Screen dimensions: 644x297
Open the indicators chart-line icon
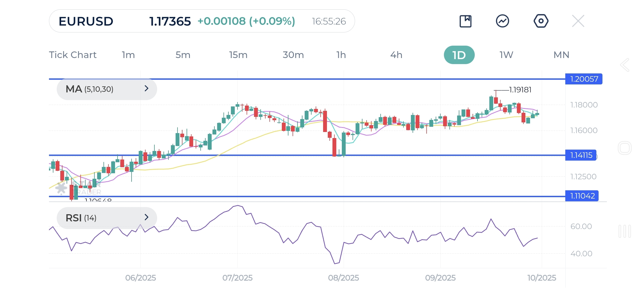[502, 21]
